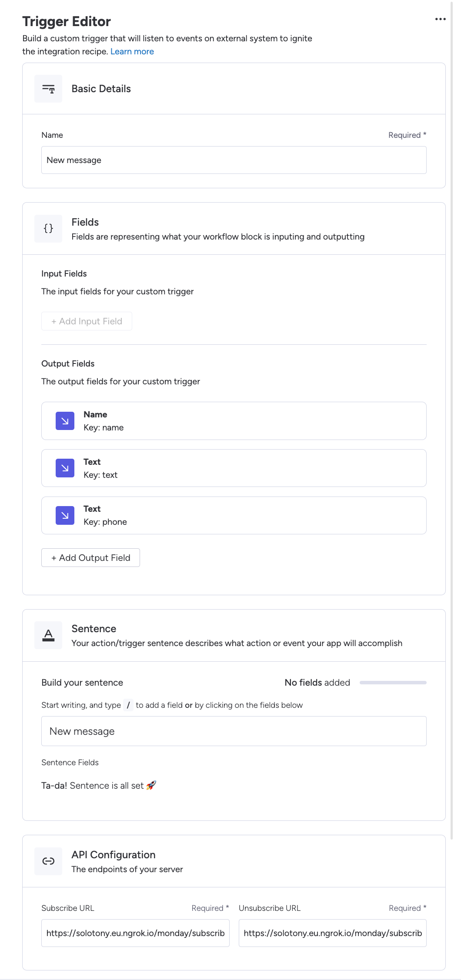Click the API Configuration link icon
461x980 pixels.
pos(48,861)
